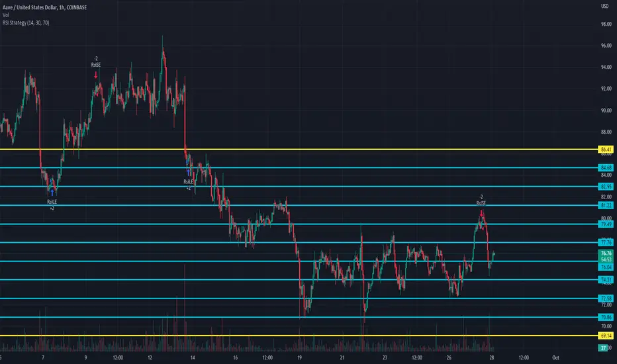
Task: Click the date 14 on the time axis
Action: click(x=193, y=357)
